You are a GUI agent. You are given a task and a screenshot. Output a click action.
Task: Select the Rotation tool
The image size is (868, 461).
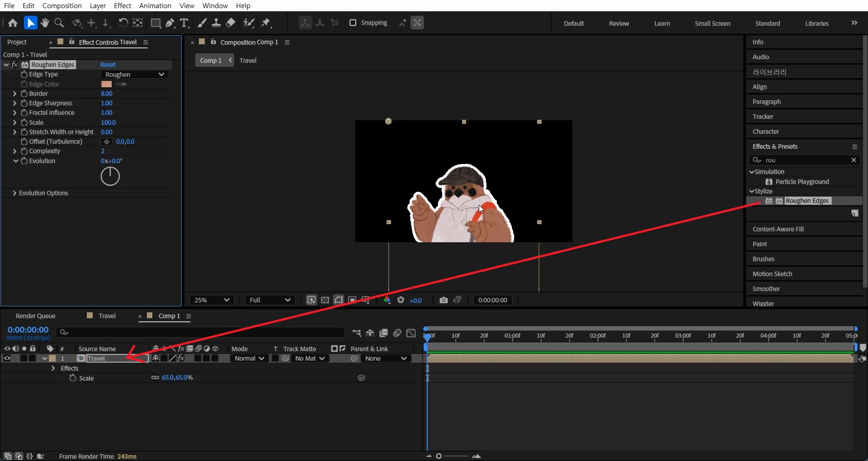tap(123, 23)
